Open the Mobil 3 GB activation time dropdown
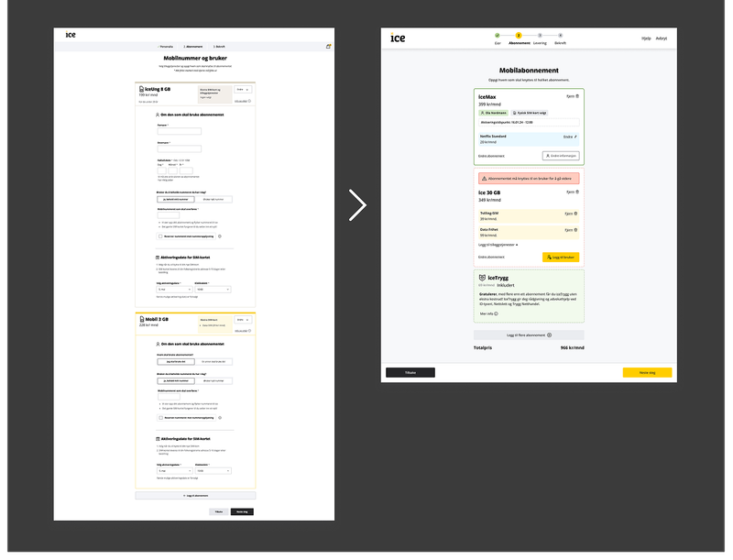Screen dimensions: 733x560 click(x=213, y=471)
